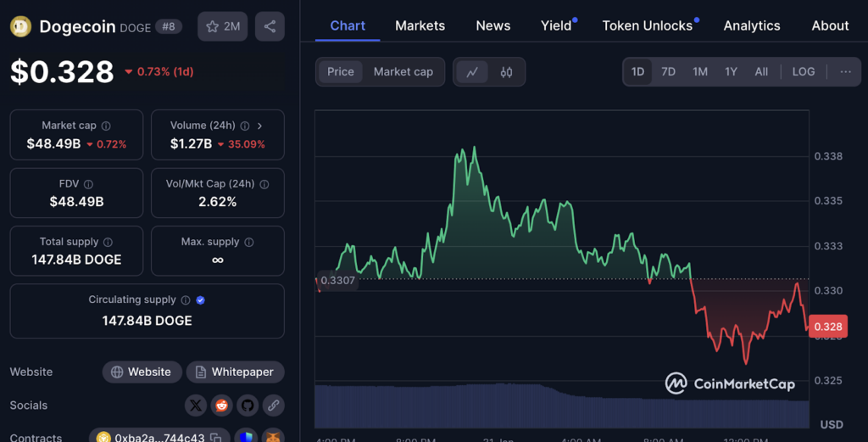This screenshot has height=442, width=868.
Task: Copy the contract address 0xba2a...744c43
Action: coord(216,438)
